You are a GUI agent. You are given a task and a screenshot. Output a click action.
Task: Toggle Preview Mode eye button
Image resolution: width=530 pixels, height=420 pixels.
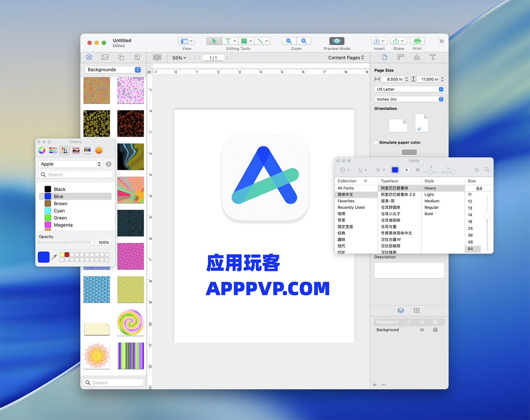point(337,41)
